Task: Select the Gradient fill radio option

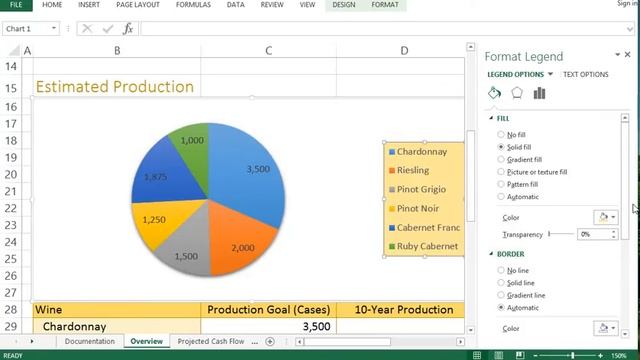Action: click(501, 159)
